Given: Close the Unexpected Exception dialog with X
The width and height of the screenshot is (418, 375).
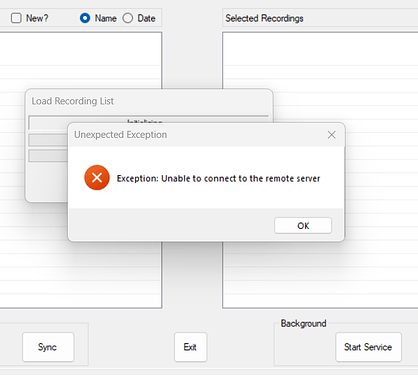Looking at the screenshot, I should point(331,135).
